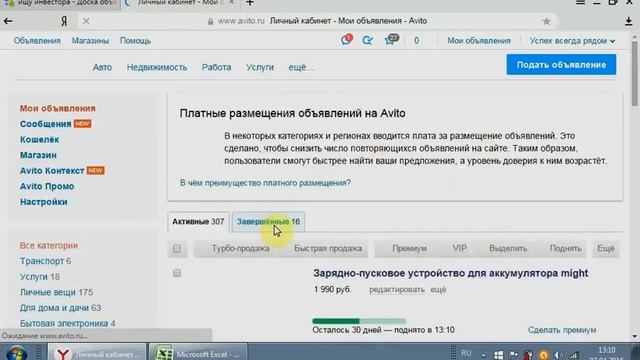This screenshot has width=640, height=360.
Task: Open the Windows Start button
Action: [16, 353]
